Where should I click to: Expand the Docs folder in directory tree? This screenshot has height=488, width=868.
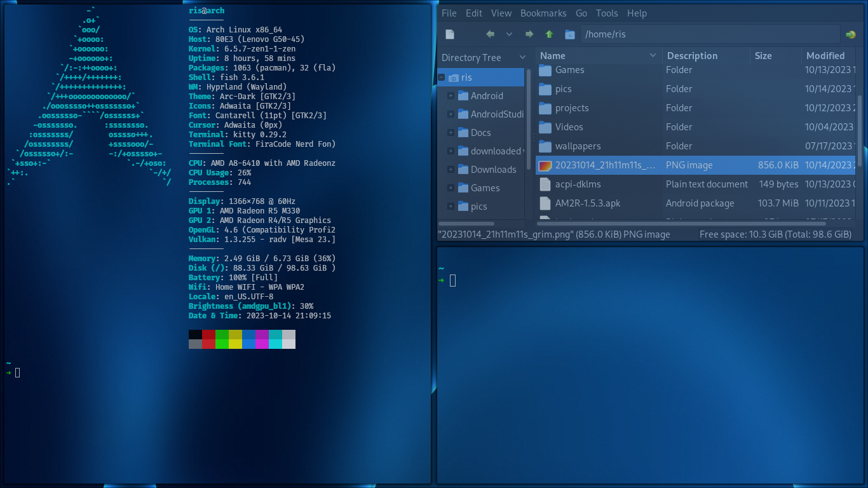point(451,133)
